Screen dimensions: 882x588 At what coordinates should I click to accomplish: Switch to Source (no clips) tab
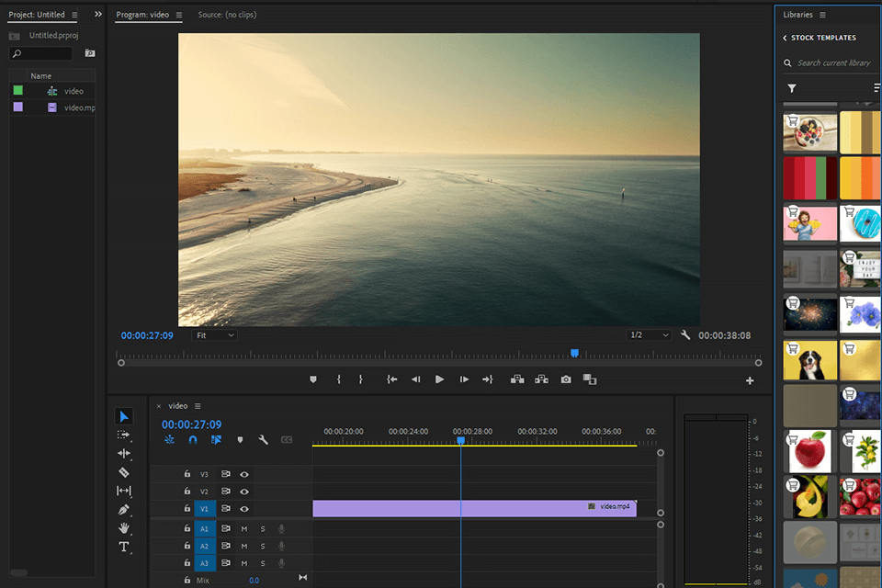click(x=227, y=15)
